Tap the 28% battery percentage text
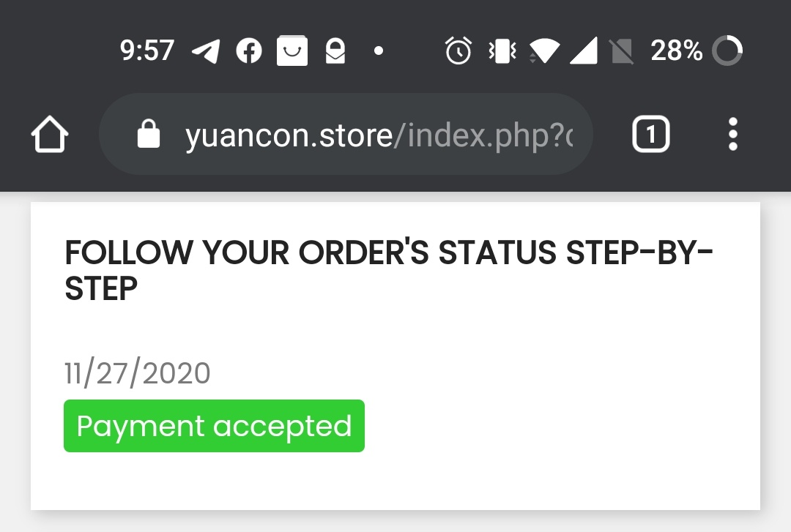Viewport: 791px width, 532px height. [676, 51]
